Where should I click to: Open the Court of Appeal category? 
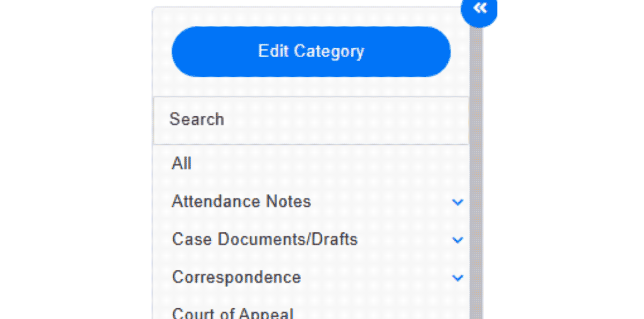click(233, 313)
